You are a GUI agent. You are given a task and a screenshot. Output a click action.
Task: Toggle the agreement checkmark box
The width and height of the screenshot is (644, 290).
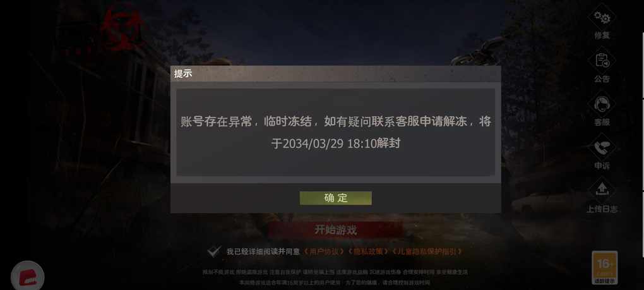[213, 251]
